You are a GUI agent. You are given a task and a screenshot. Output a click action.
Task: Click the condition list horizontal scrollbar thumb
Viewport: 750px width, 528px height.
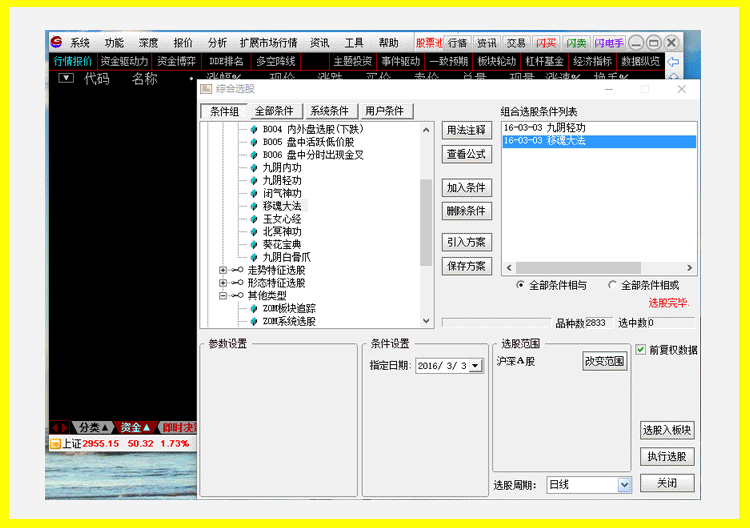[x=578, y=268]
